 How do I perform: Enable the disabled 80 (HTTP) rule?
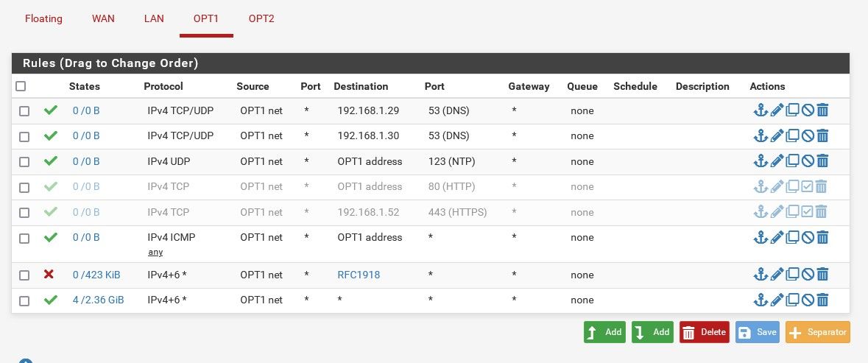(x=807, y=186)
